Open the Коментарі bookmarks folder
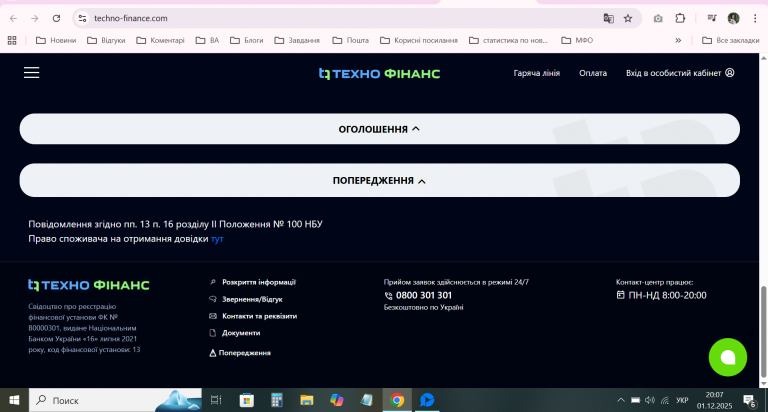 point(160,40)
